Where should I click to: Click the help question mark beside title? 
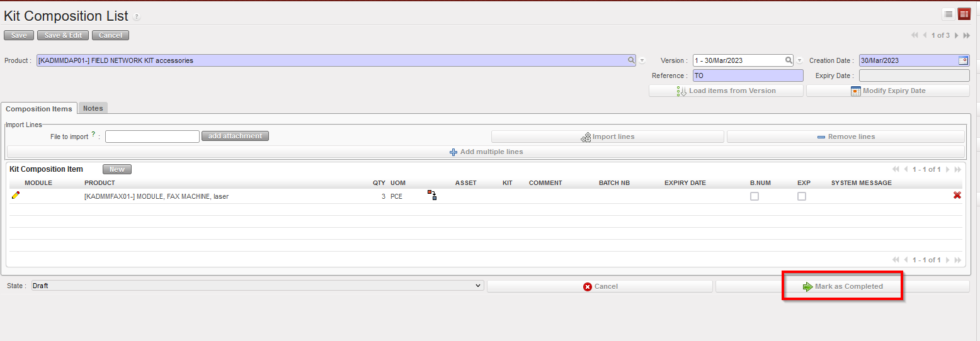pyautogui.click(x=137, y=18)
